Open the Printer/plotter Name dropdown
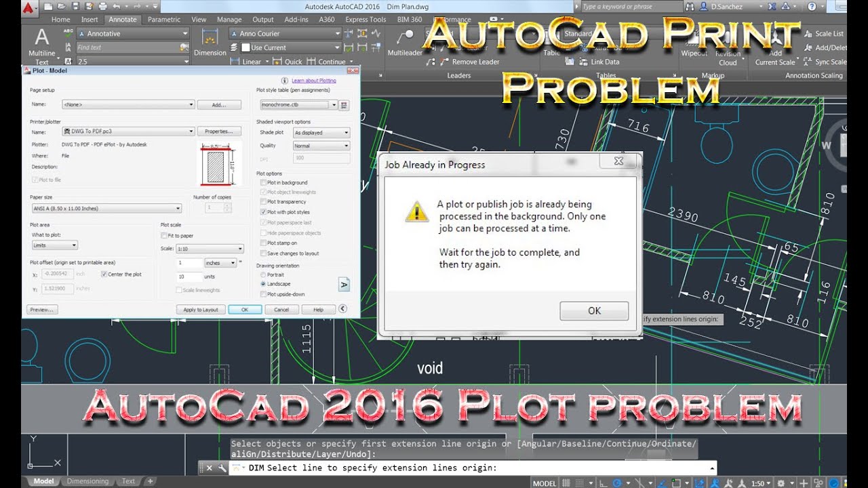 click(x=128, y=131)
